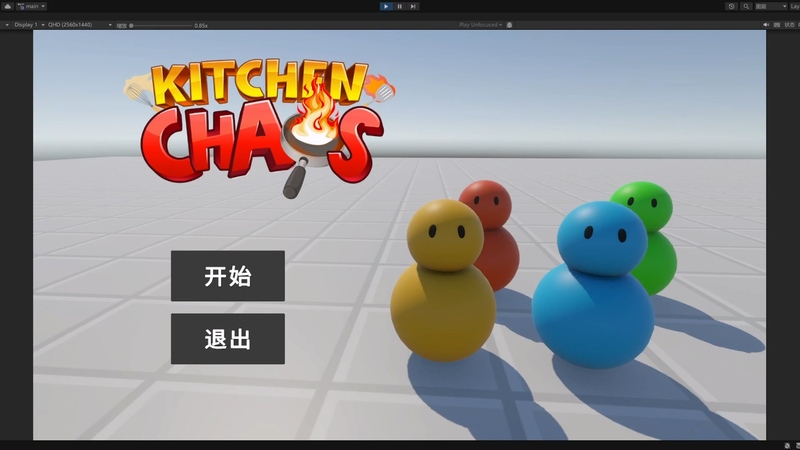Open the Display 1 dropdown
The image size is (800, 450).
30,24
